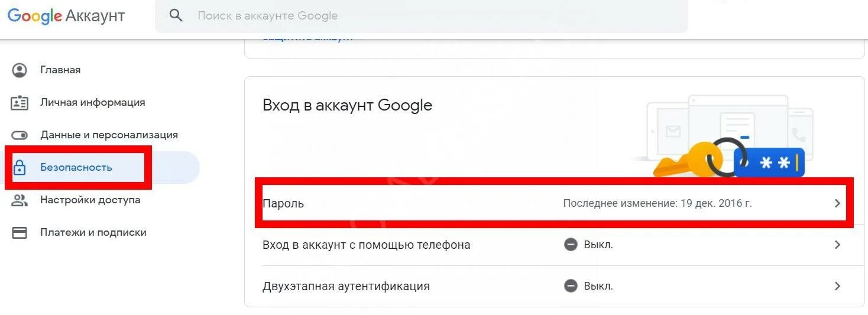The width and height of the screenshot is (868, 315).
Task: Go to Данные и персонализация section
Action: pos(109,135)
